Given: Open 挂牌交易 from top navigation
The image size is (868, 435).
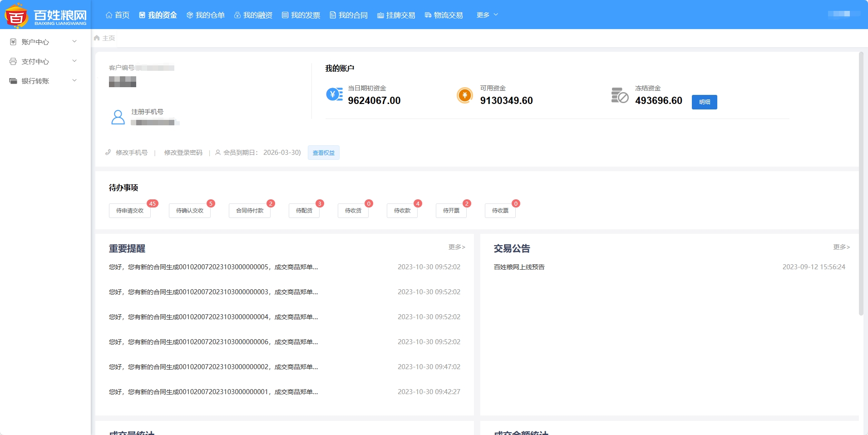Looking at the screenshot, I should click(396, 15).
